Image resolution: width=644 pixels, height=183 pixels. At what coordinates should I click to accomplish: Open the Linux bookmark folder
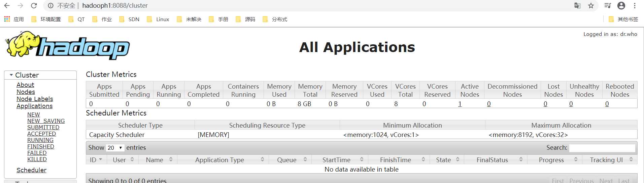[158, 19]
